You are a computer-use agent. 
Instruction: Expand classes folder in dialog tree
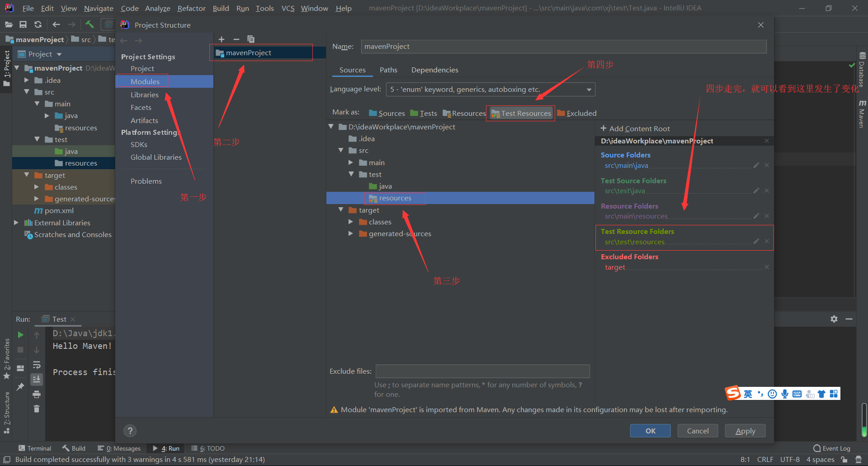coord(351,222)
